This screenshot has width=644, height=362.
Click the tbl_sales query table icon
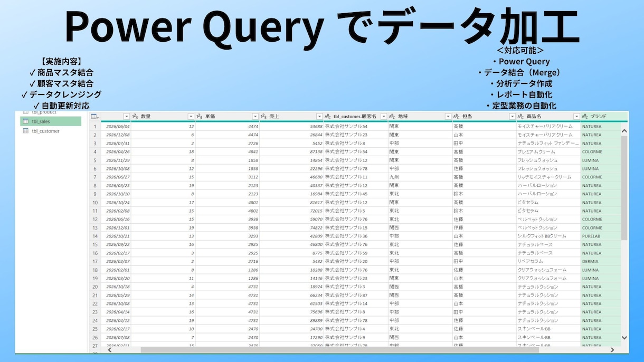pos(26,121)
